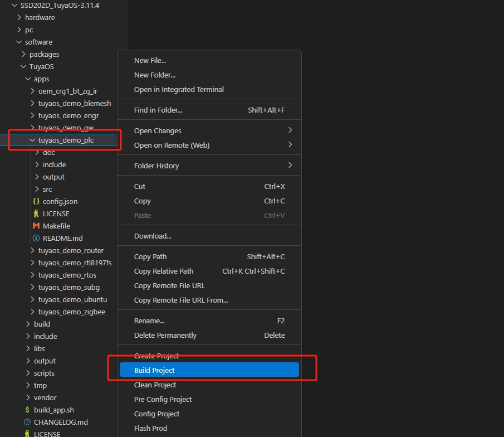
Task: Choose Open in Integrated Terminal
Action: coord(179,89)
